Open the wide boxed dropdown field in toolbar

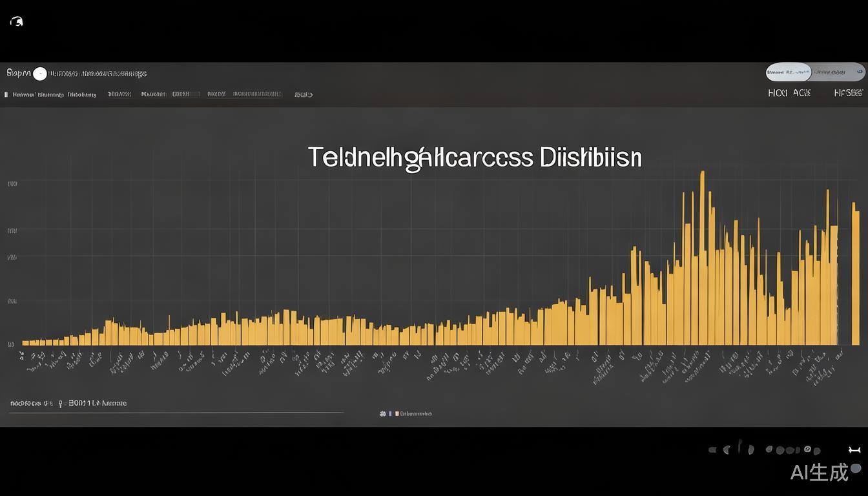pyautogui.click(x=257, y=94)
